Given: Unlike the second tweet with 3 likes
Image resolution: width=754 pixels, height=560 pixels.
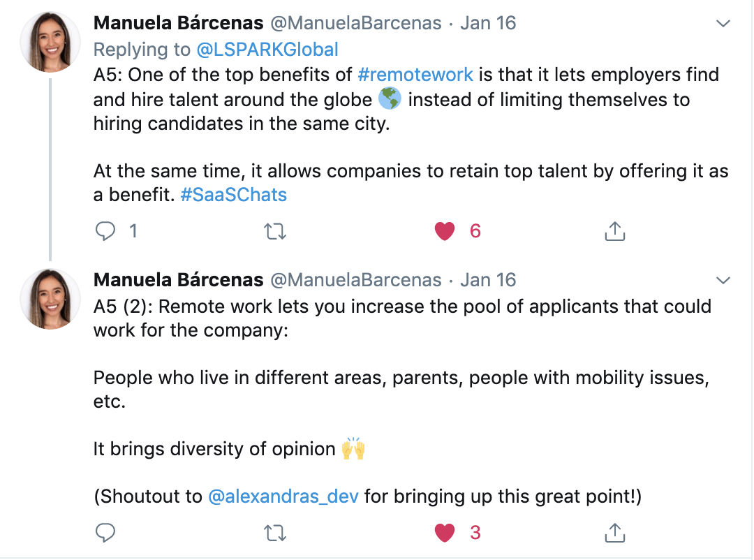Looking at the screenshot, I should tap(445, 533).
